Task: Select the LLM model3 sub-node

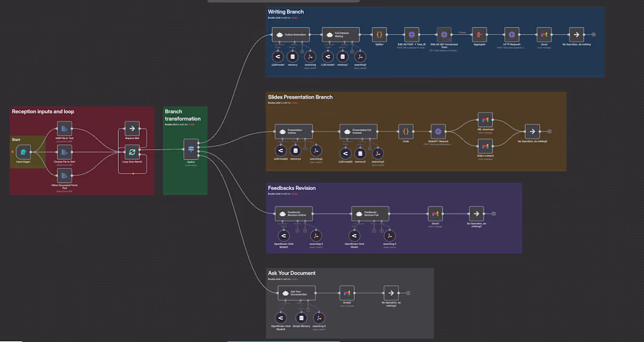Action: (x=345, y=154)
